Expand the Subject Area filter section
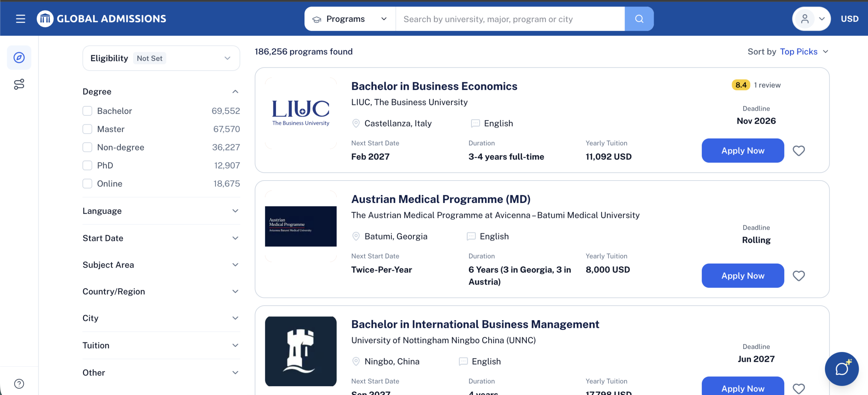This screenshot has width=868, height=395. [x=161, y=265]
